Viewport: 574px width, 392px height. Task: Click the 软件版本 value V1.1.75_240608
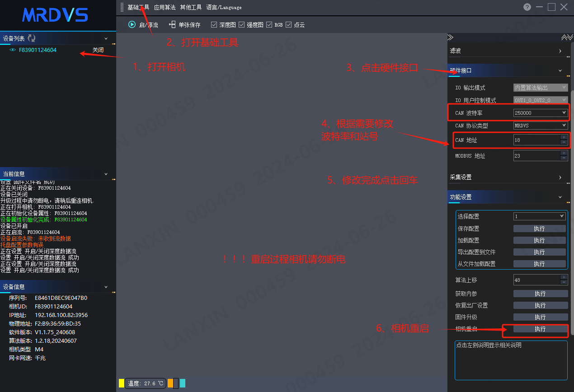[55, 332]
